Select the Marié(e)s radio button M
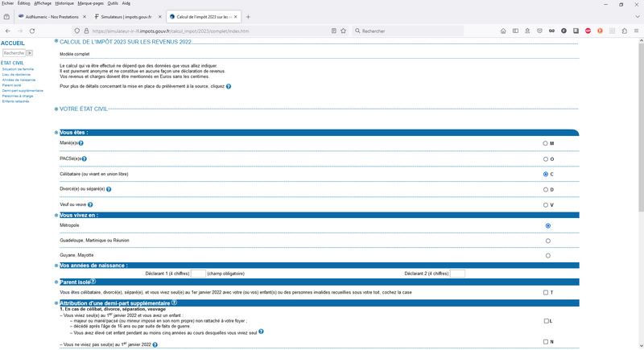Image resolution: width=644 pixels, height=350 pixels. tap(546, 143)
